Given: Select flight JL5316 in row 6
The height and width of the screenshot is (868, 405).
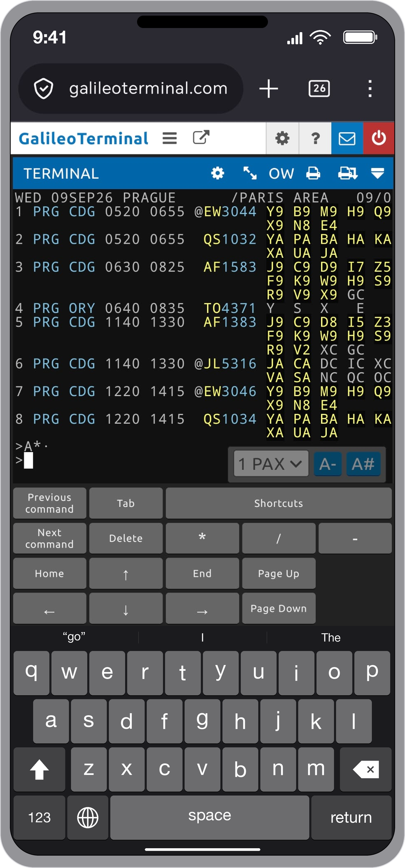Looking at the screenshot, I should pyautogui.click(x=230, y=364).
